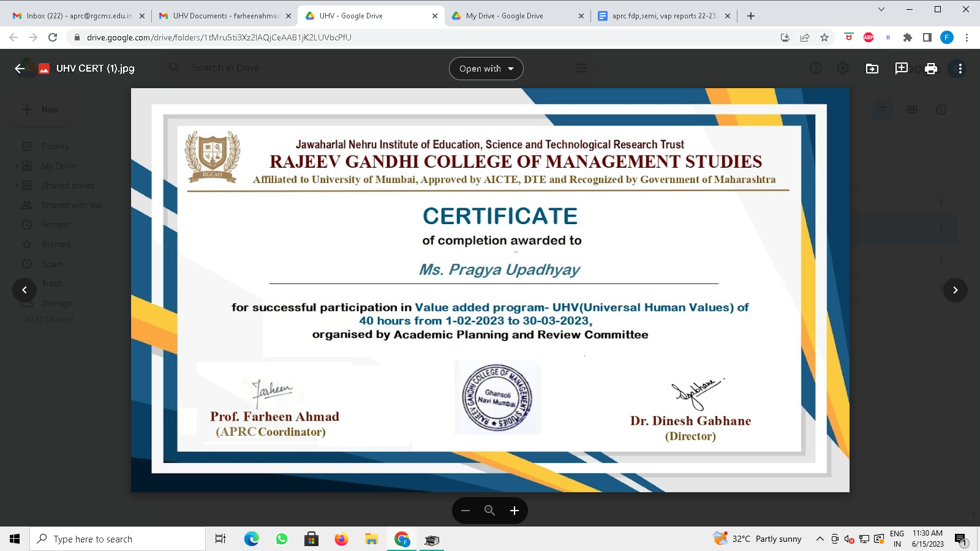Expand the My Drive tree arrow

[17, 166]
